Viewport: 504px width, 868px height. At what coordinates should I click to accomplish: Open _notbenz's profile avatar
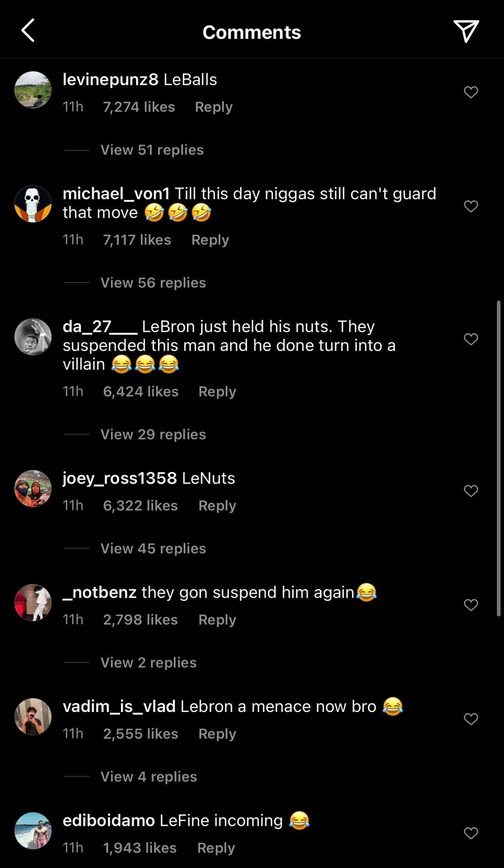(x=33, y=602)
